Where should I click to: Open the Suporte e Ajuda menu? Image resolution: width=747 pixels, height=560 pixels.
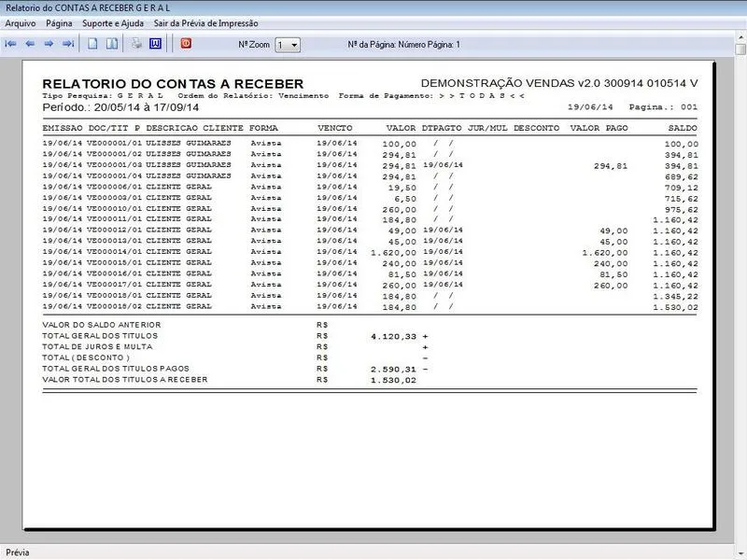[x=112, y=22]
